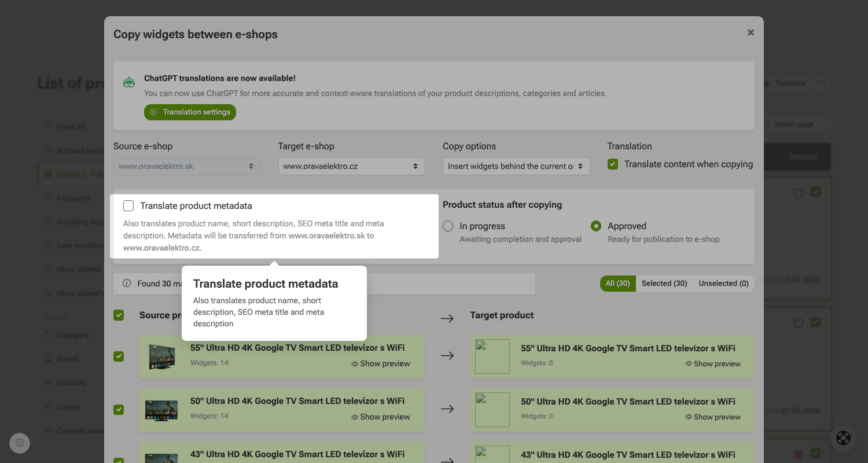Click Translate in the background toolbar

point(785,83)
